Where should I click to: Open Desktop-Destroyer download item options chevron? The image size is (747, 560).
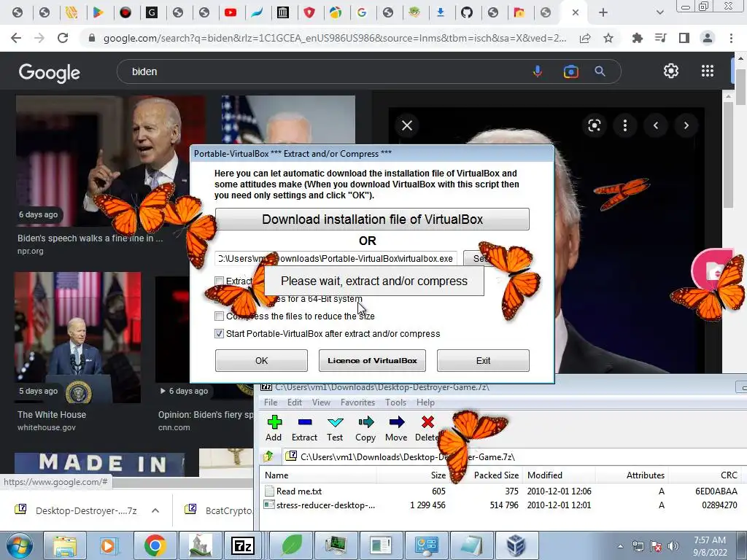(x=155, y=510)
